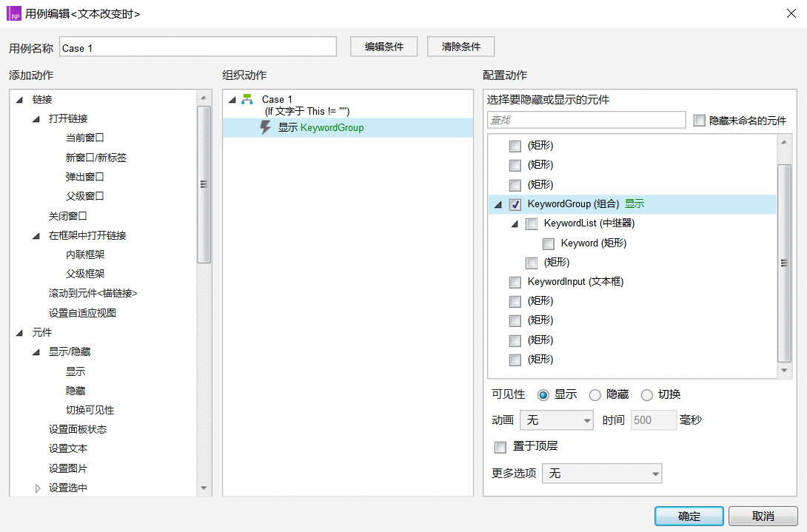Select 切换可见性 action

[90, 410]
